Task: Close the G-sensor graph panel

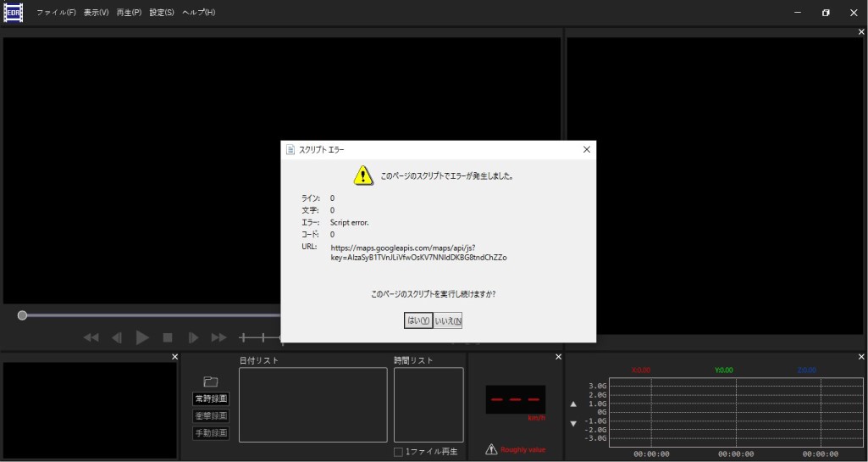Action: pos(861,357)
